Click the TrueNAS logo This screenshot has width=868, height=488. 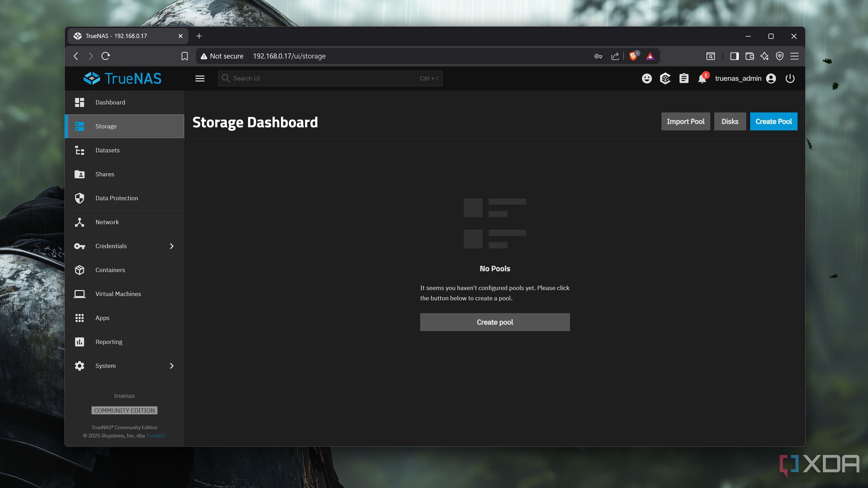(122, 78)
